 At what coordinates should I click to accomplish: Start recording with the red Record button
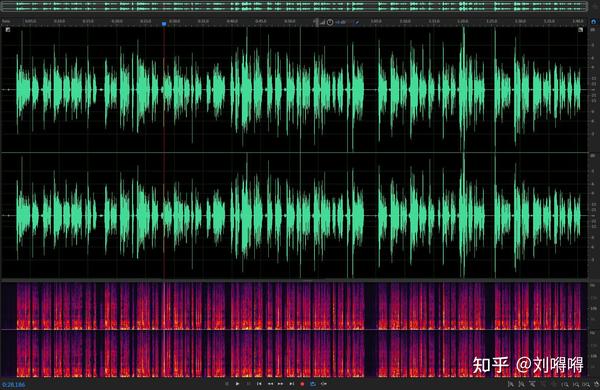pos(302,384)
